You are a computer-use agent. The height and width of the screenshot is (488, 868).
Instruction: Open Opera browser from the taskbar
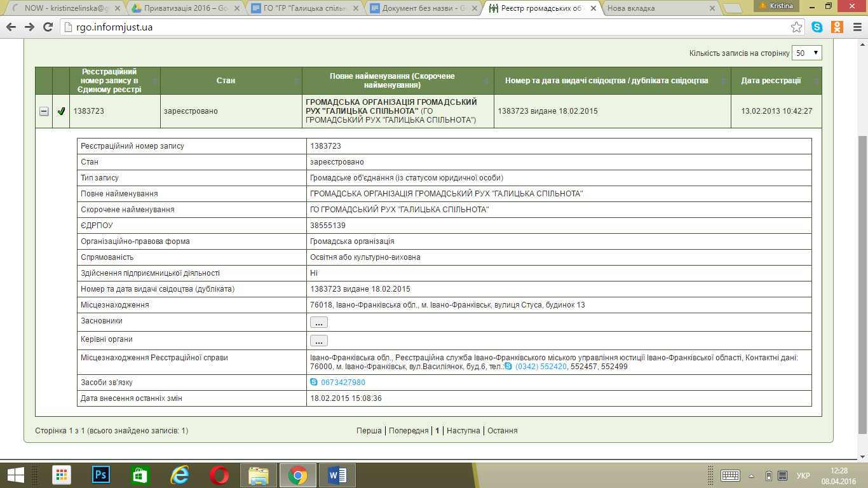click(x=219, y=475)
